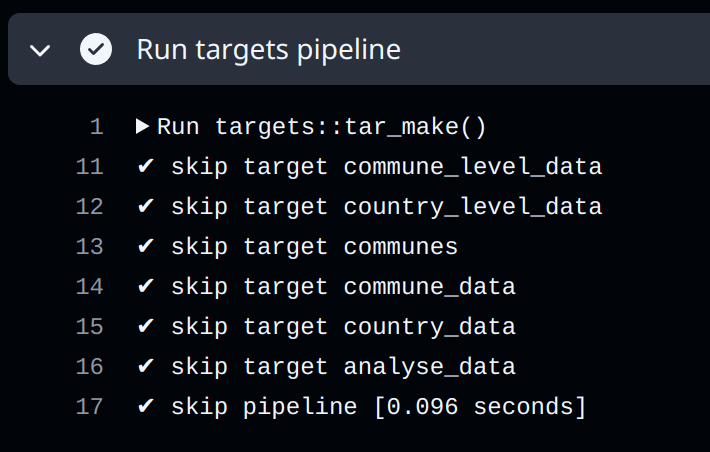Collapse the Run targets pipeline step

(x=40, y=50)
